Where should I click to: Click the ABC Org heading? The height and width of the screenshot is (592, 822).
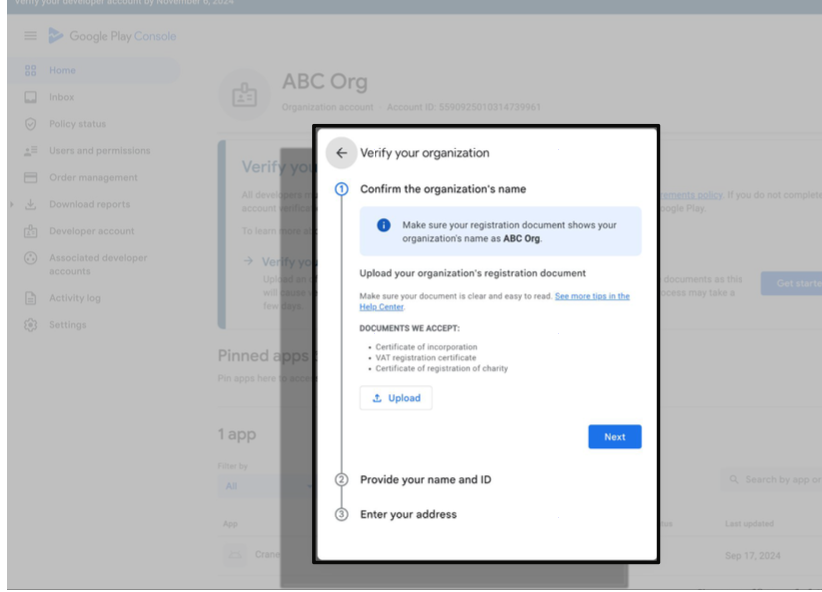click(x=325, y=82)
